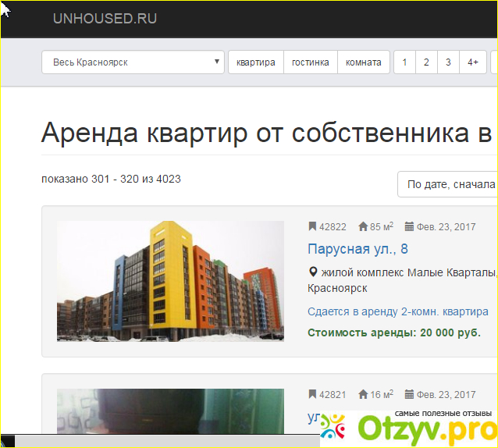Open the Парусная ул., 8 listing link
498x448 pixels.
click(357, 250)
